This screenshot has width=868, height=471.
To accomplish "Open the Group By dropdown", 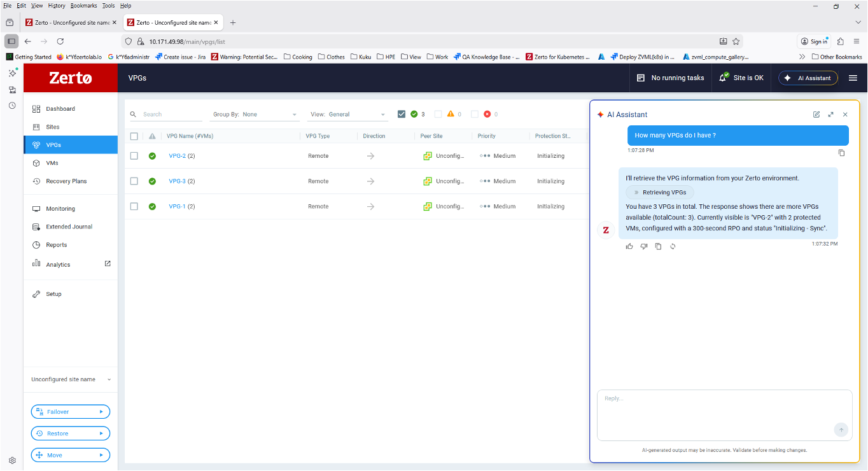I will point(256,115).
